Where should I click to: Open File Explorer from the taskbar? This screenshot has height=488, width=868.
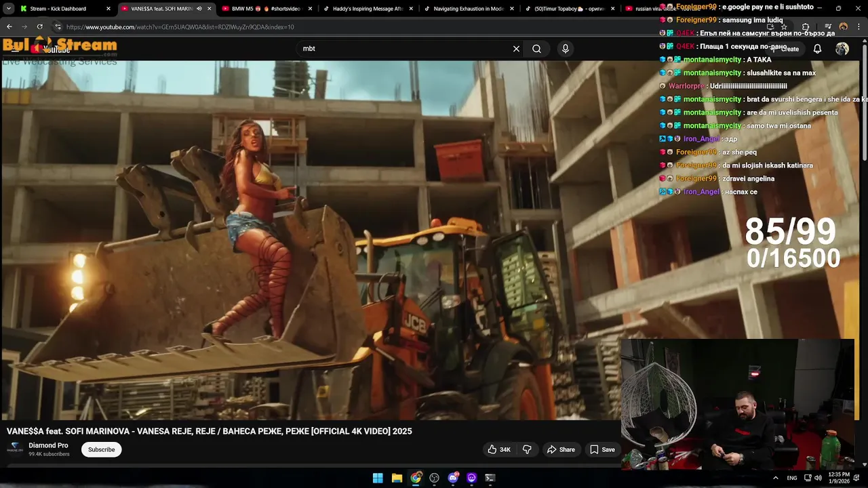click(397, 478)
